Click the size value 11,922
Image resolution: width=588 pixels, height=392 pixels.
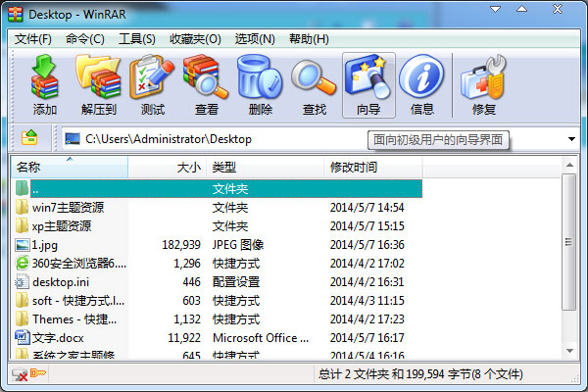pyautogui.click(x=184, y=337)
